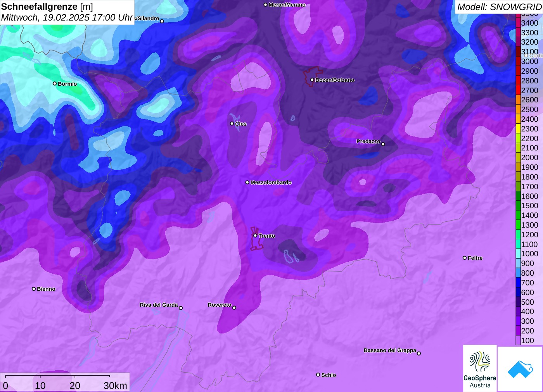The height and width of the screenshot is (392, 543).
Task: Click the Predazzo marker dot
Action: pyautogui.click(x=383, y=144)
